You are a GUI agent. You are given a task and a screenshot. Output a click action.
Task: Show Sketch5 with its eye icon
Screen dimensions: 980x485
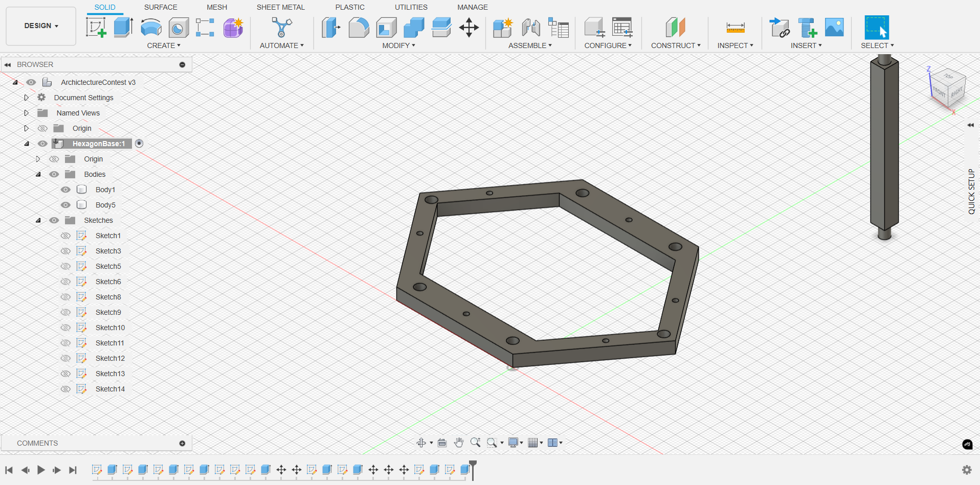(65, 266)
